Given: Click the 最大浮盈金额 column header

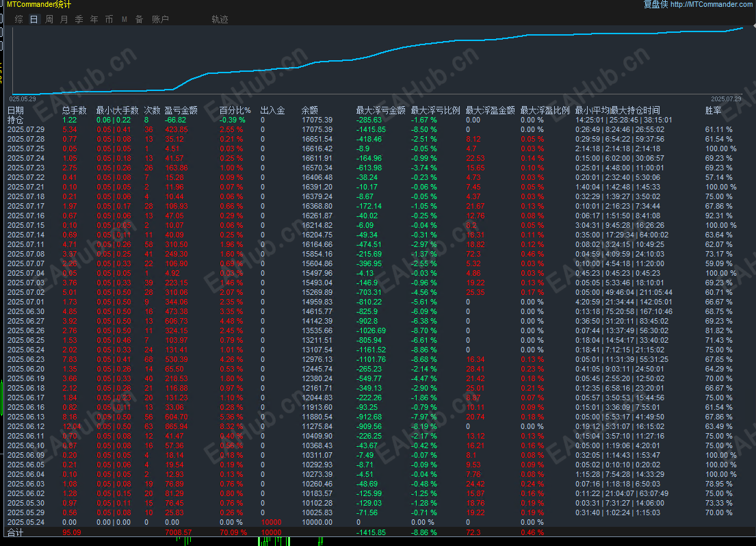Looking at the screenshot, I should pyautogui.click(x=491, y=110).
